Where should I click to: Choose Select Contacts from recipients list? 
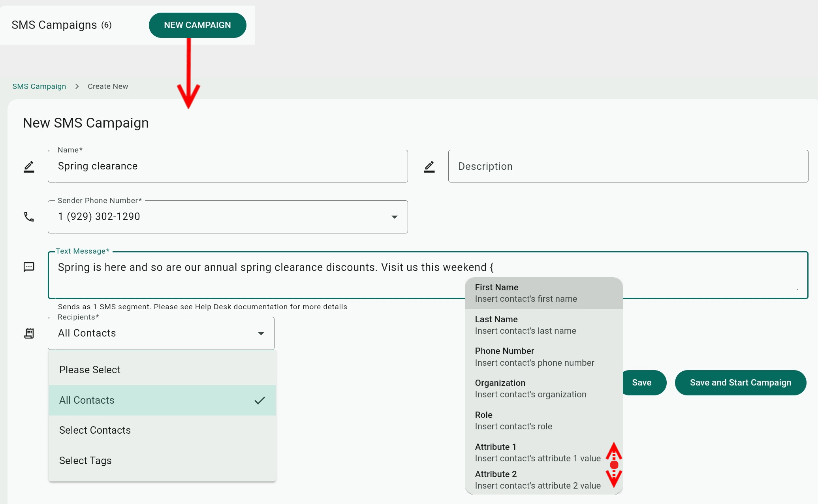pyautogui.click(x=95, y=430)
